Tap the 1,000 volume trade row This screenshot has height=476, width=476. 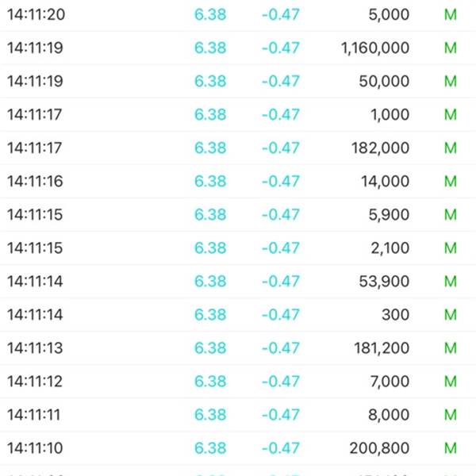point(238,114)
